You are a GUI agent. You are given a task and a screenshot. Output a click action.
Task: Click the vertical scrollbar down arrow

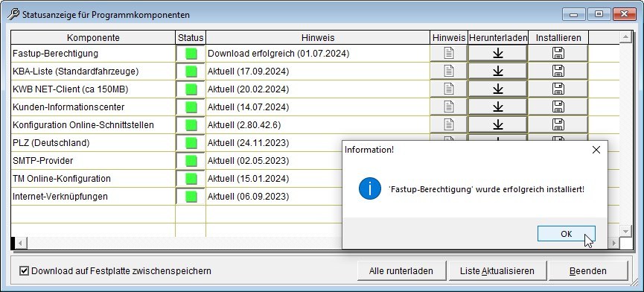pos(625,232)
